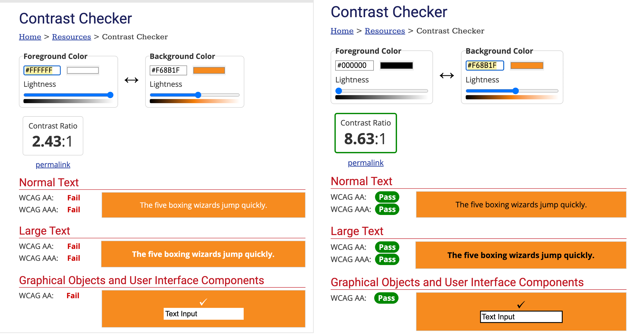The width and height of the screenshot is (644, 335).
Task: Click the #FFFFFF foreground hex field
Action: pyautogui.click(x=42, y=70)
